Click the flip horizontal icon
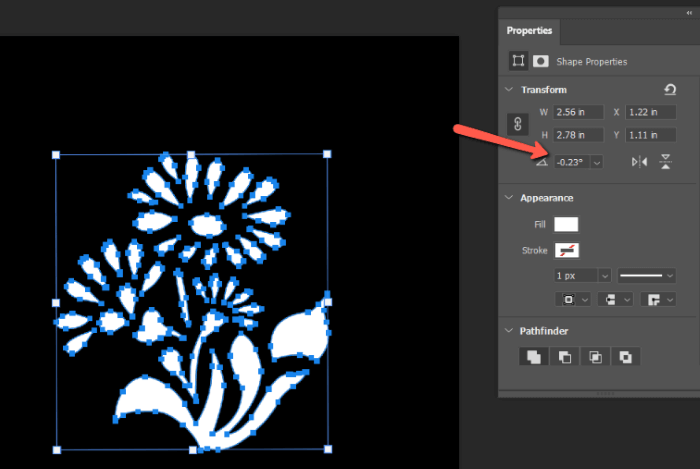This screenshot has width=700, height=469. [x=639, y=162]
